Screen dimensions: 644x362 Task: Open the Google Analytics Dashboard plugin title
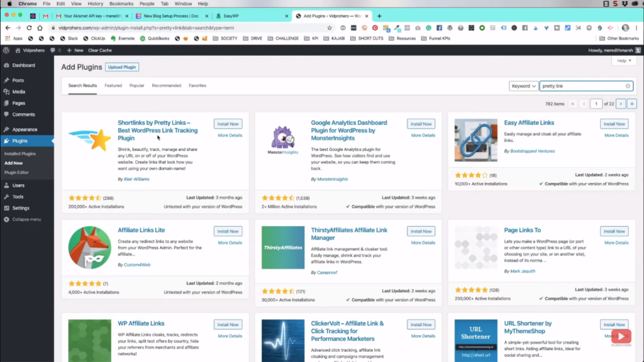[x=348, y=131]
